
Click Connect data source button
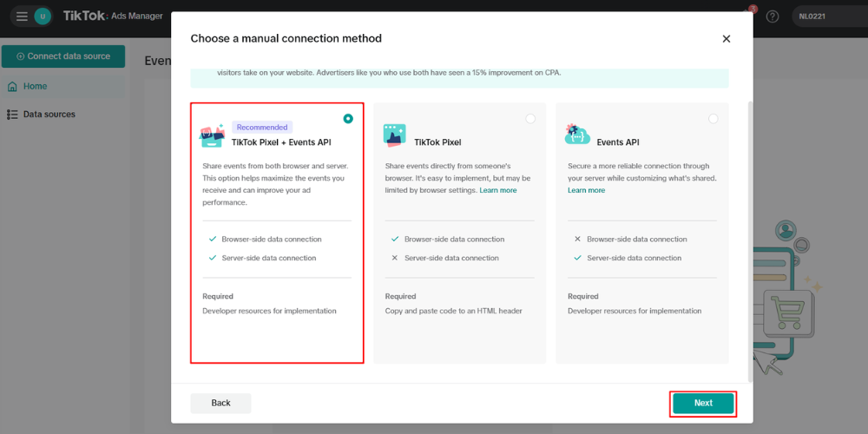click(x=63, y=56)
